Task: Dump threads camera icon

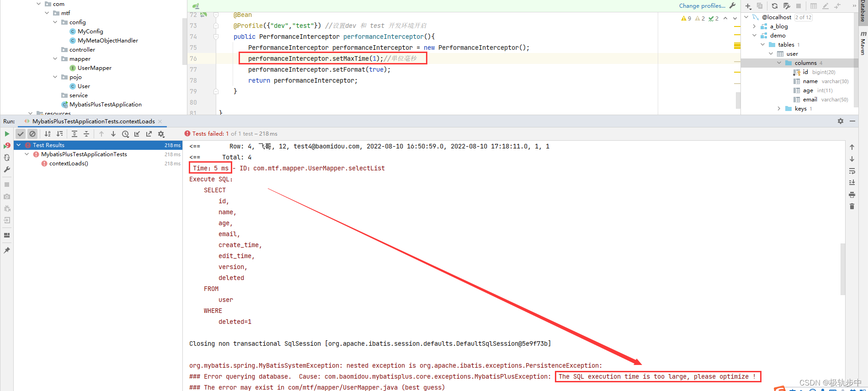Action: pos(7,196)
